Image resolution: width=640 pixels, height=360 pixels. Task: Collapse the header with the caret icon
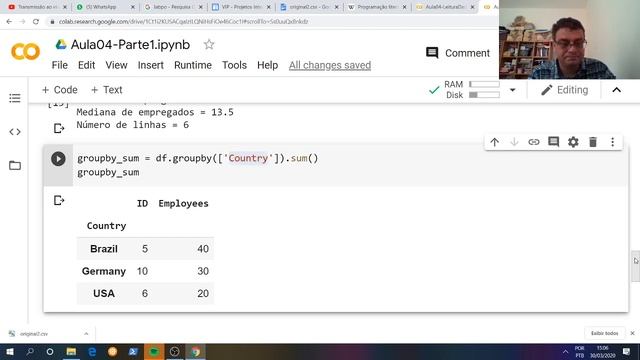[x=616, y=90]
